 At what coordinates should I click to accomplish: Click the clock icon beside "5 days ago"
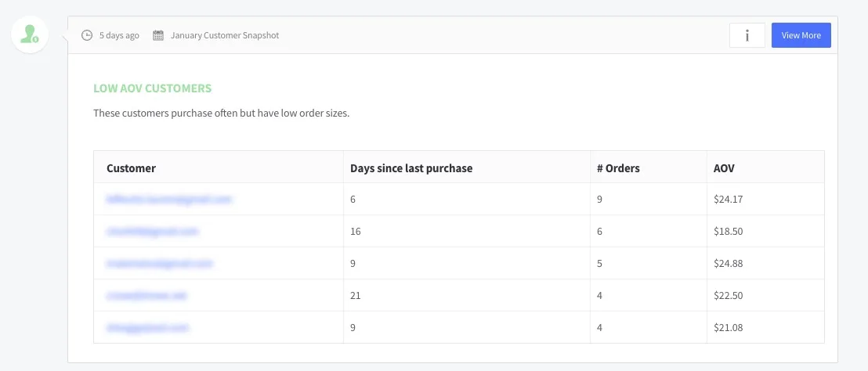(87, 35)
